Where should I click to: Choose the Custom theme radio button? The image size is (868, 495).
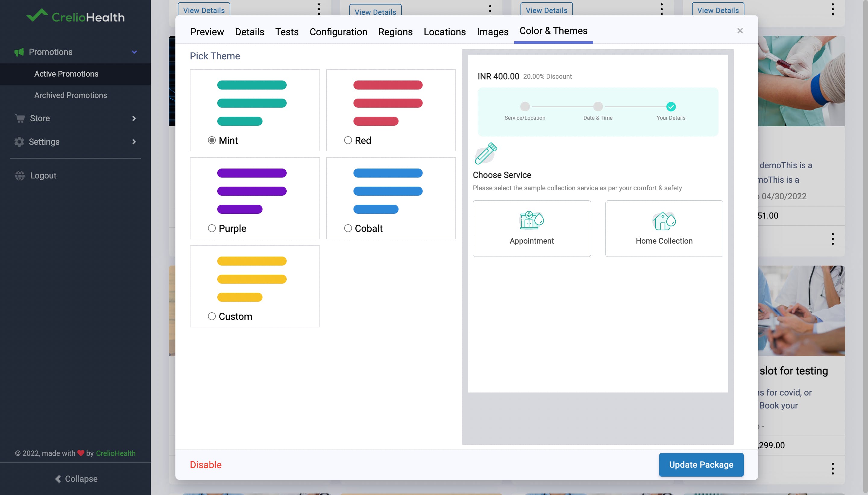click(212, 316)
